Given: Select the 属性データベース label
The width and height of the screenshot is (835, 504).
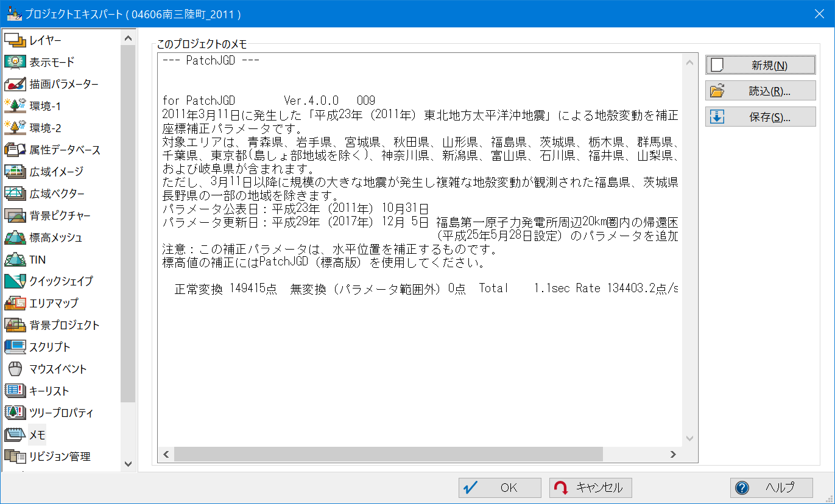Looking at the screenshot, I should point(65,150).
